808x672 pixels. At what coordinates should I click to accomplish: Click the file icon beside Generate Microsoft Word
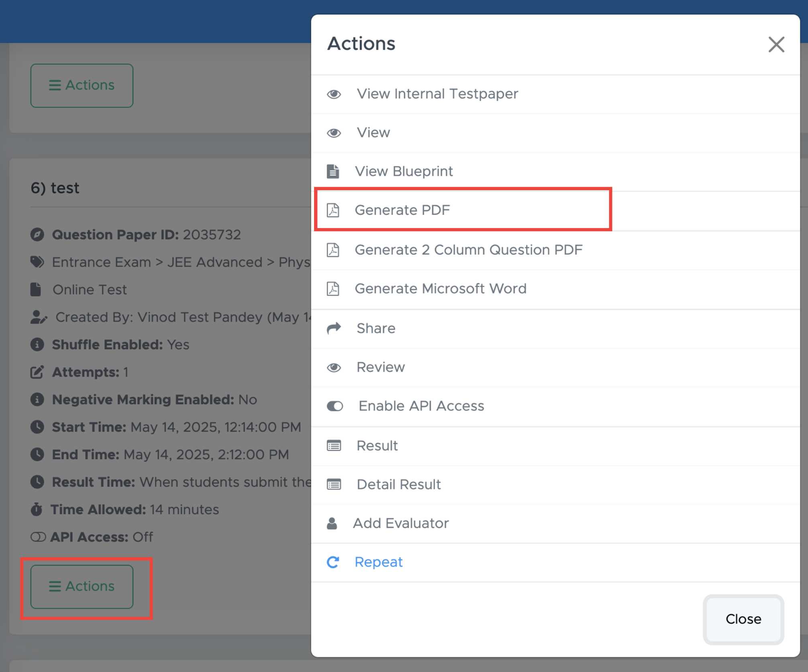(x=333, y=289)
